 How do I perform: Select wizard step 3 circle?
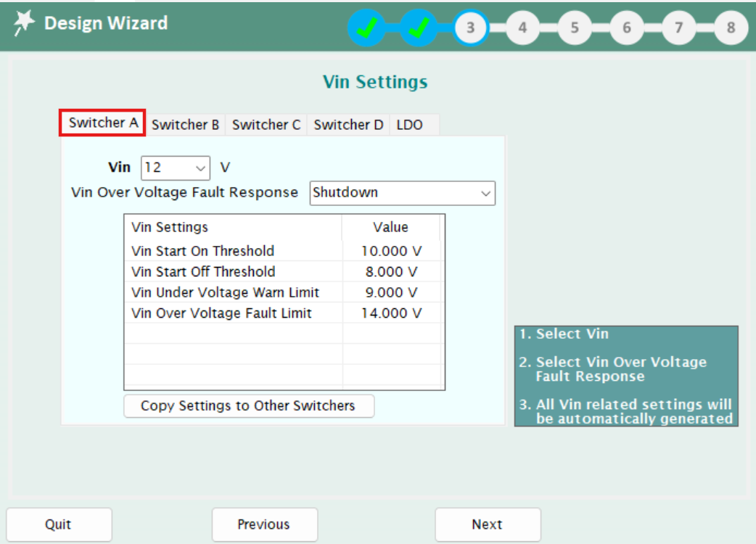click(470, 28)
